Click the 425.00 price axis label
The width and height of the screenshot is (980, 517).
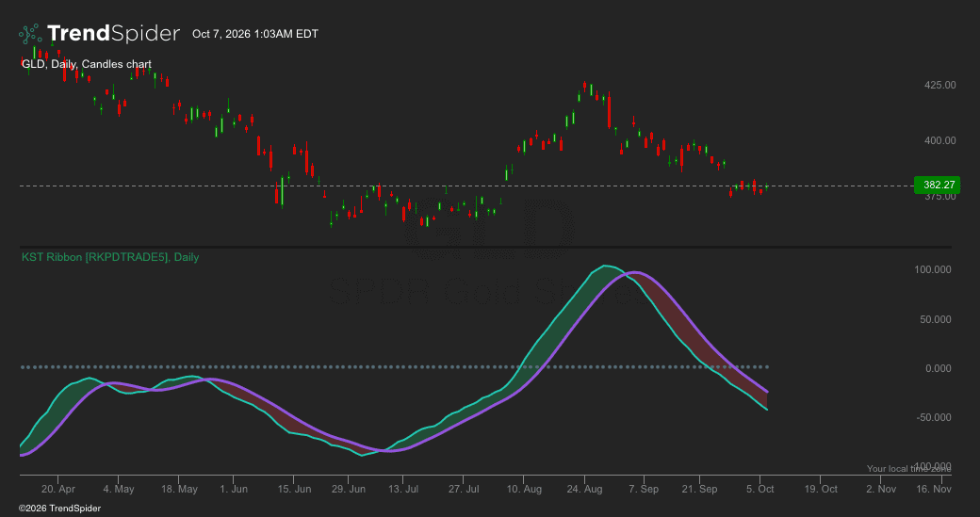click(x=940, y=85)
